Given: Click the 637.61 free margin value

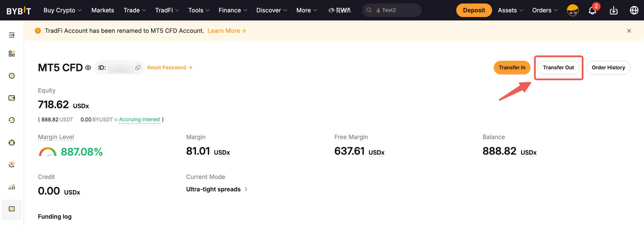Looking at the screenshot, I should (x=349, y=151).
